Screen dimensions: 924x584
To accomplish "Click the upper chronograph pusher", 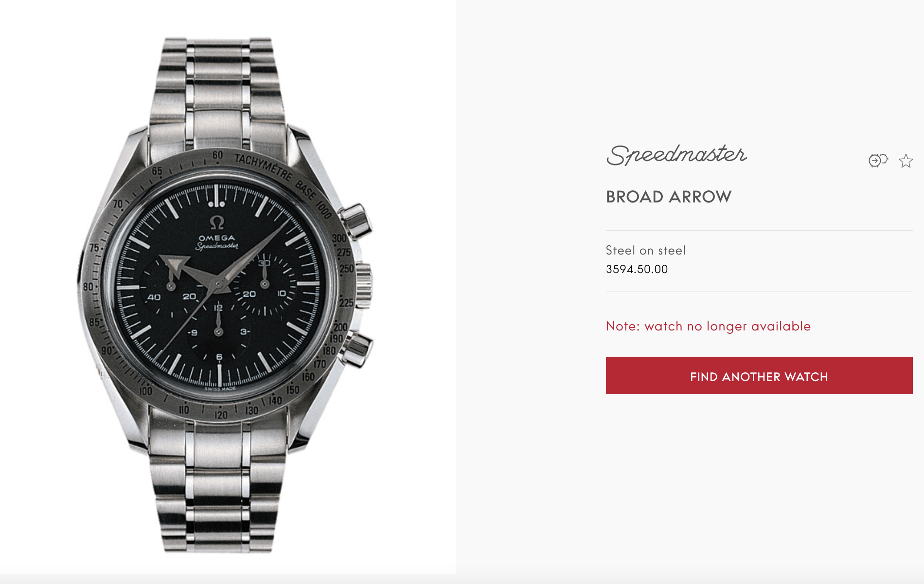I will [x=355, y=220].
